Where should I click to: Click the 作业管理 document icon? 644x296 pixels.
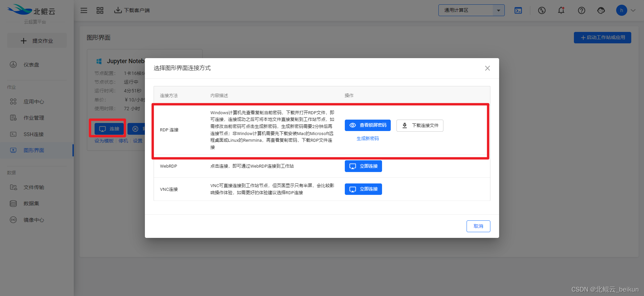pyautogui.click(x=13, y=118)
